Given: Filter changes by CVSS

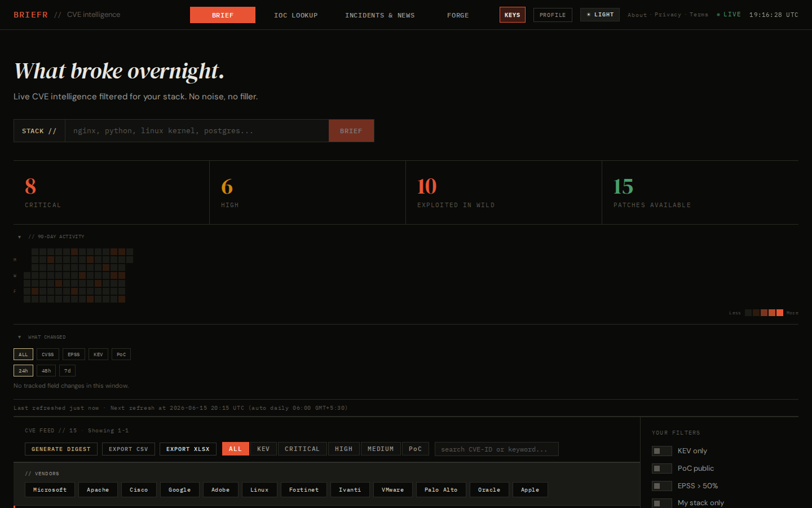Looking at the screenshot, I should point(48,354).
